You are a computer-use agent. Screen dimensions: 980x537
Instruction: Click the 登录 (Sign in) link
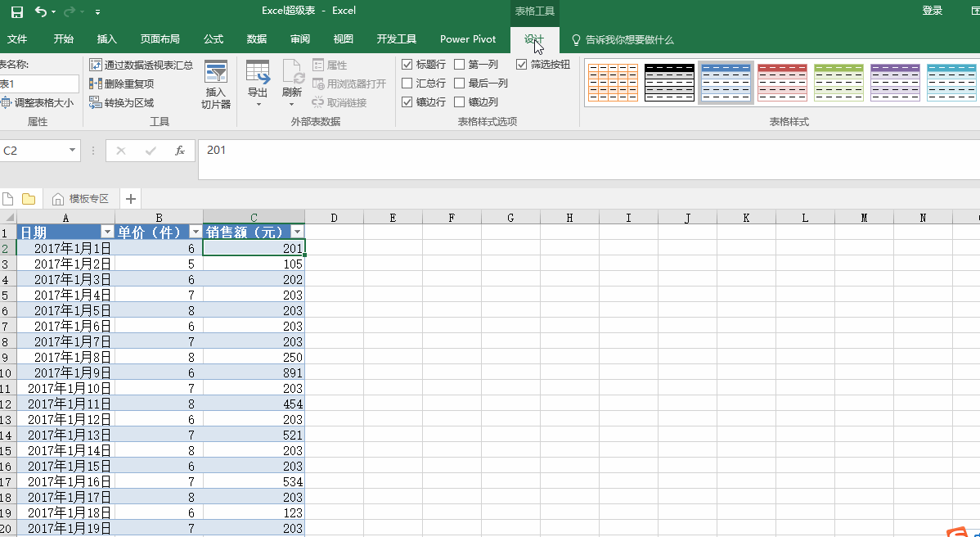click(x=932, y=11)
